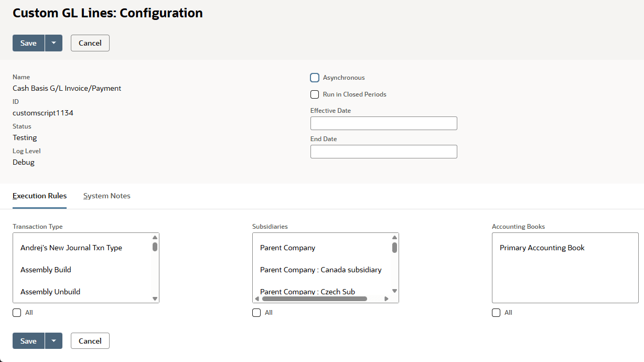Click Transaction Type list scroll-up arrow
The width and height of the screenshot is (644, 362).
tap(155, 237)
